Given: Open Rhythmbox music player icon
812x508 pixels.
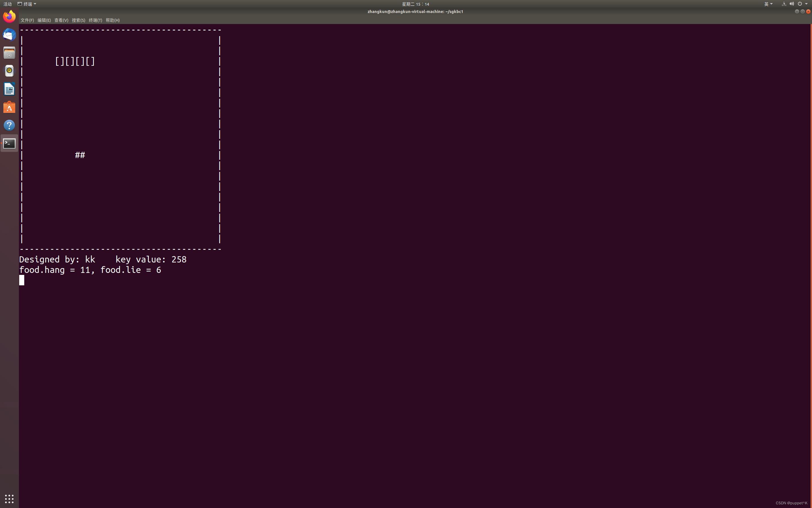Looking at the screenshot, I should 9,71.
